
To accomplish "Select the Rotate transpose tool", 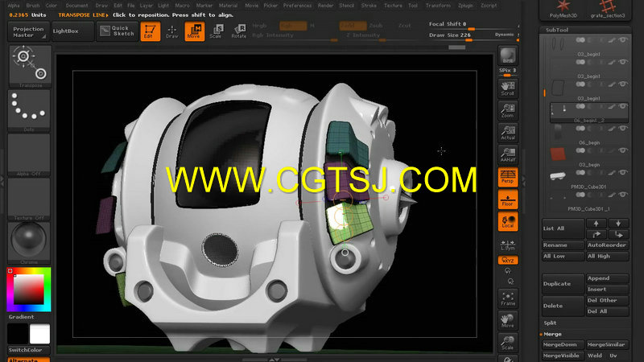I will click(x=238, y=31).
